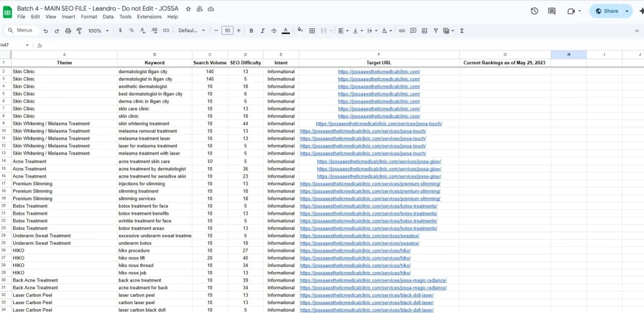Increase font size plus button

(x=239, y=30)
